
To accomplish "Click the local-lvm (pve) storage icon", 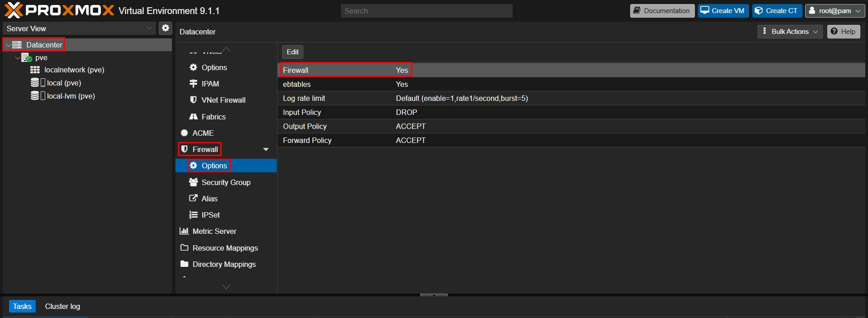I will pos(35,95).
